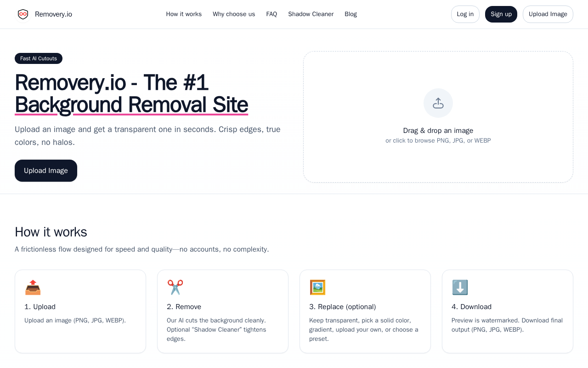Click the Sign up button

(501, 14)
